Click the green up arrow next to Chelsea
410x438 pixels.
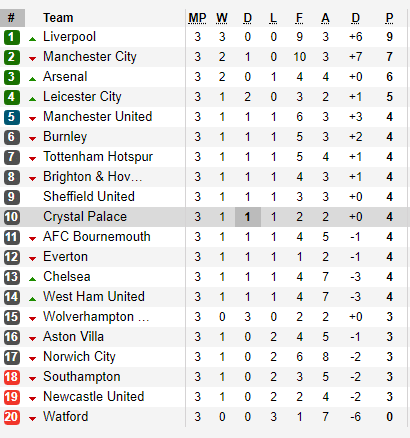[x=32, y=279]
